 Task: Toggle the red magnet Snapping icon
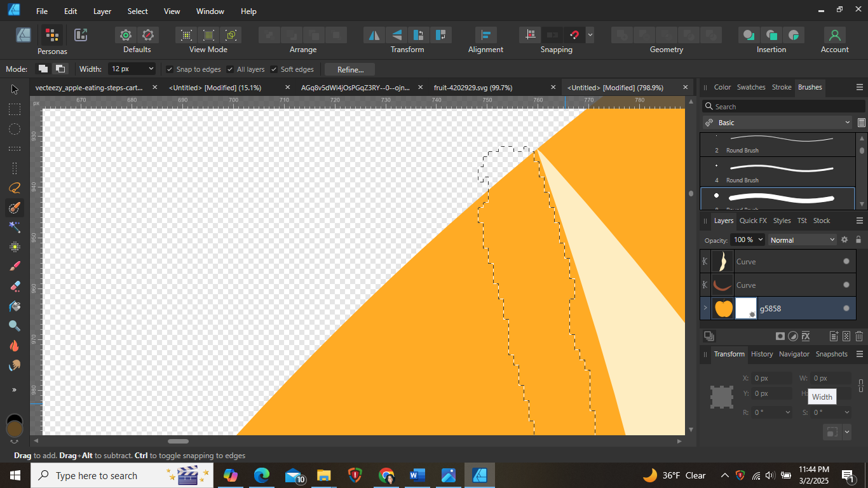click(574, 35)
